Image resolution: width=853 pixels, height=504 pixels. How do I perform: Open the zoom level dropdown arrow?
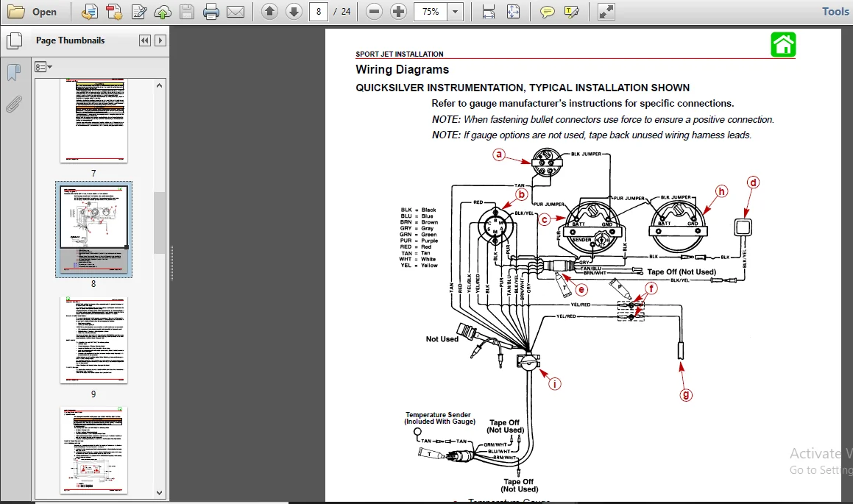(456, 12)
